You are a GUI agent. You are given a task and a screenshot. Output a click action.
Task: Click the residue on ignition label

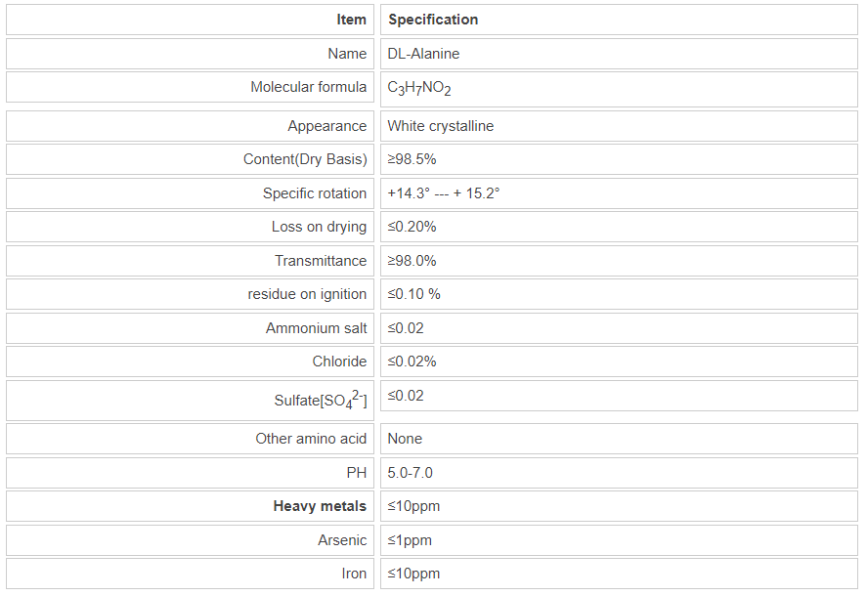[307, 294]
